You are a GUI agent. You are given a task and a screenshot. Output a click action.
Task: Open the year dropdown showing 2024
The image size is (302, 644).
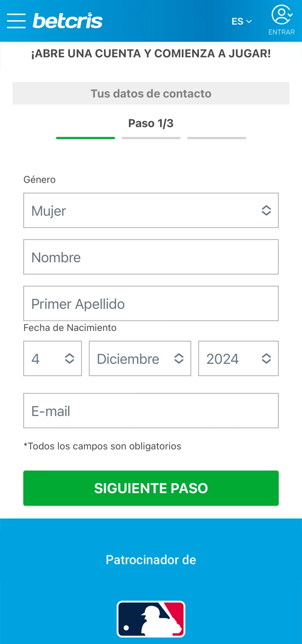(238, 358)
